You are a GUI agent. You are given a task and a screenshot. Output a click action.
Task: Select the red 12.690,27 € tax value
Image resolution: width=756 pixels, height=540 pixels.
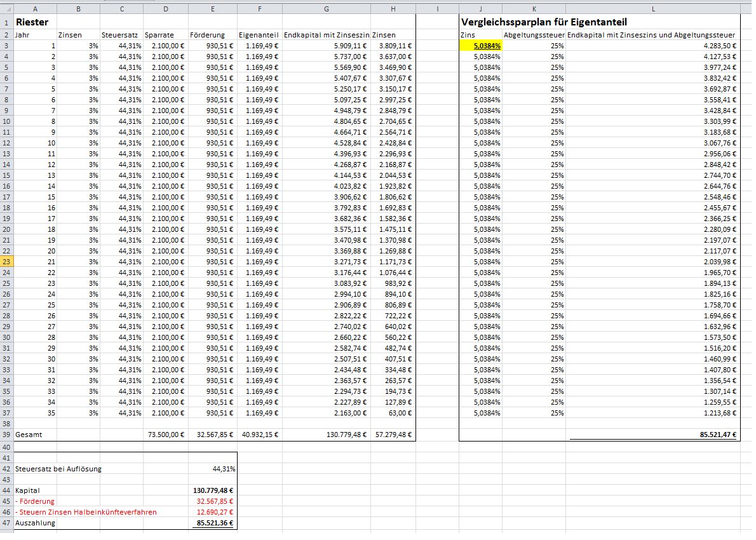click(x=213, y=512)
